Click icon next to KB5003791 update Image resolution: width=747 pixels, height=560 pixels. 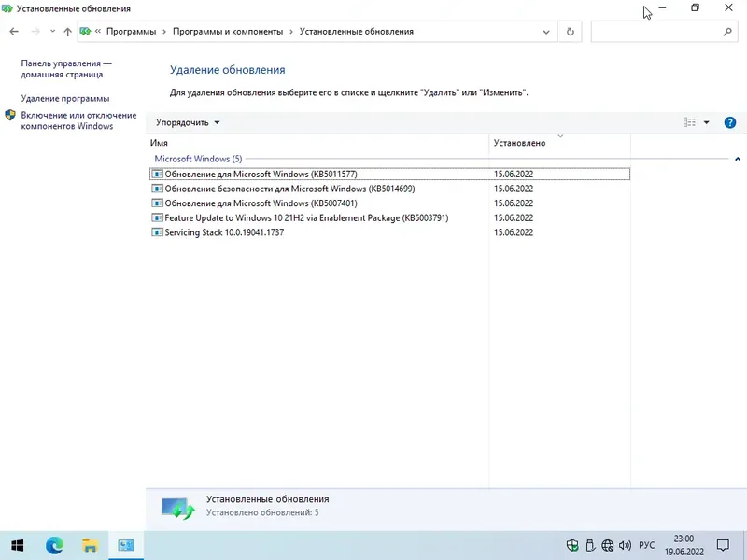157,218
